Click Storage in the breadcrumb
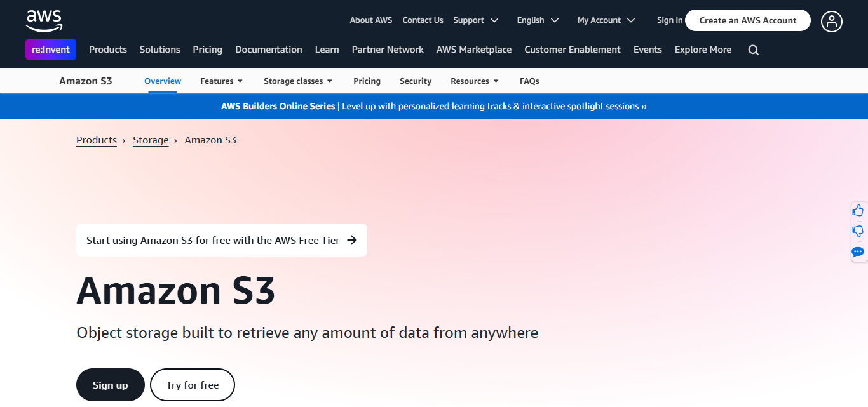Image resolution: width=868 pixels, height=407 pixels. (151, 140)
